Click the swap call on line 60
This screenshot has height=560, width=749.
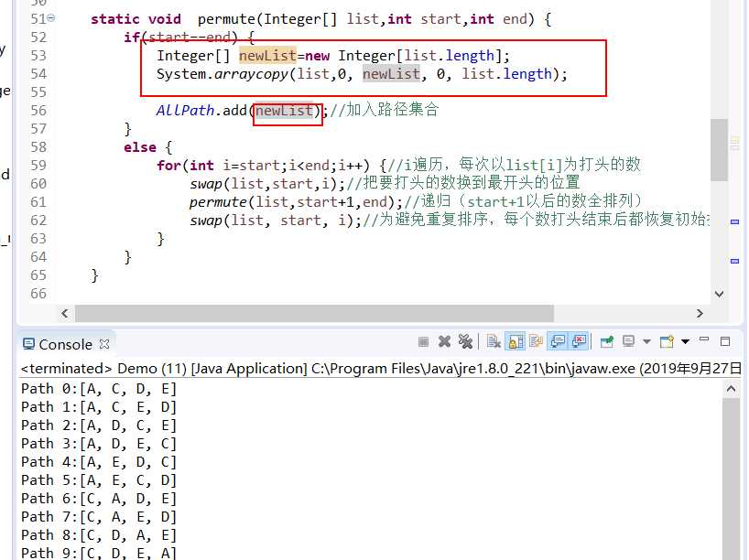point(206,184)
